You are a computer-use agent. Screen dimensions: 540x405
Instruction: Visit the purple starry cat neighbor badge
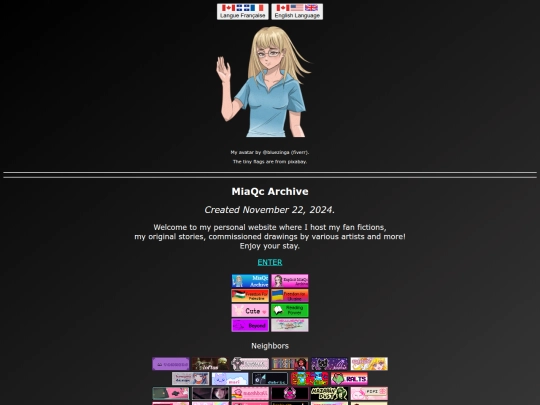click(x=329, y=364)
